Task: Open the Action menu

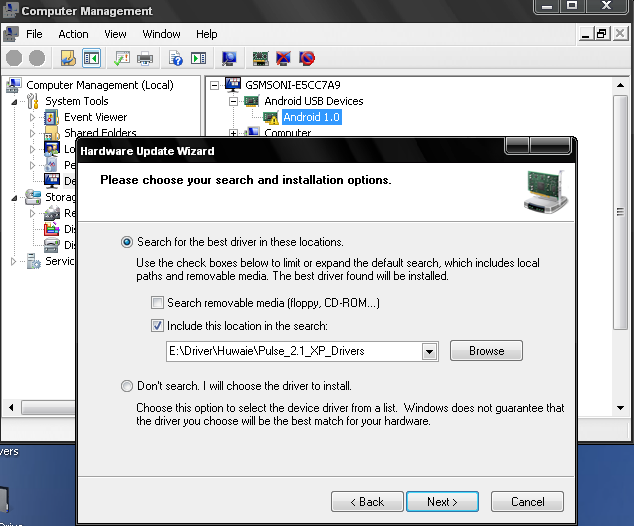Action: (x=73, y=34)
